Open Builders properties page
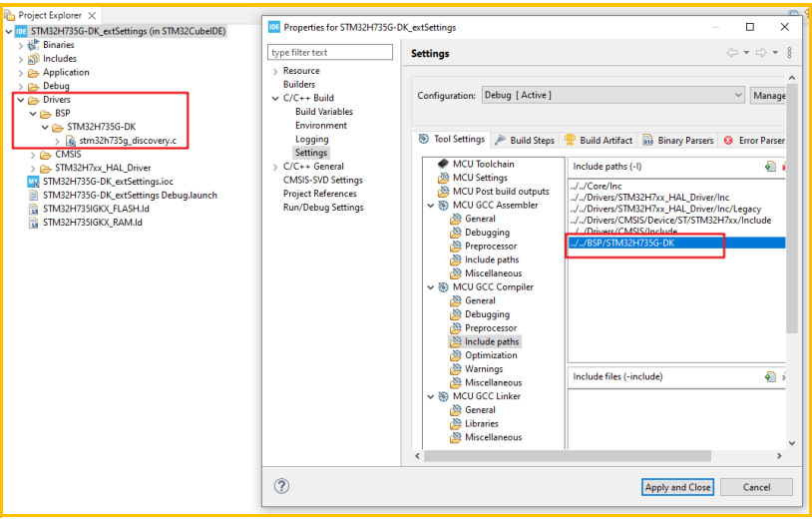The width and height of the screenshot is (812, 519). pyautogui.click(x=299, y=85)
